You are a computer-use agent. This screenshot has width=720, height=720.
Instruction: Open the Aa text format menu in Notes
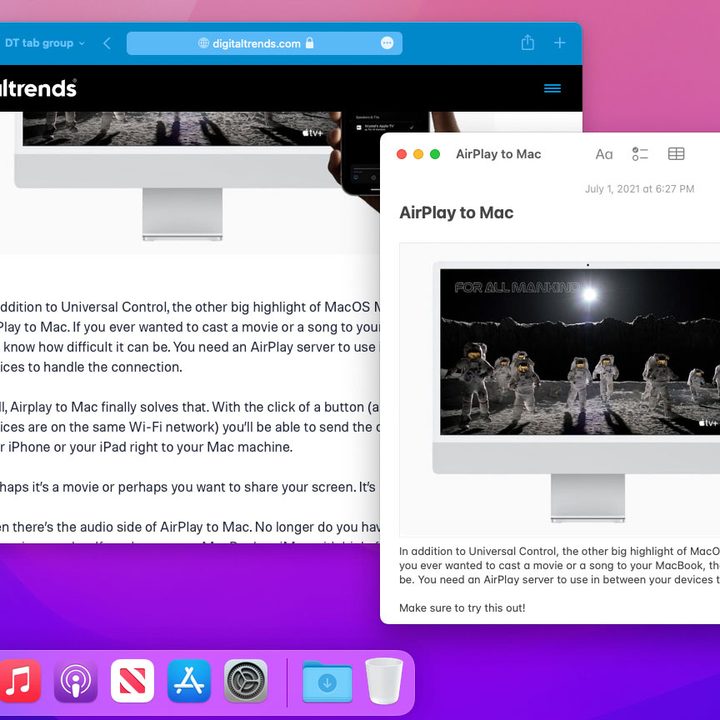(604, 154)
